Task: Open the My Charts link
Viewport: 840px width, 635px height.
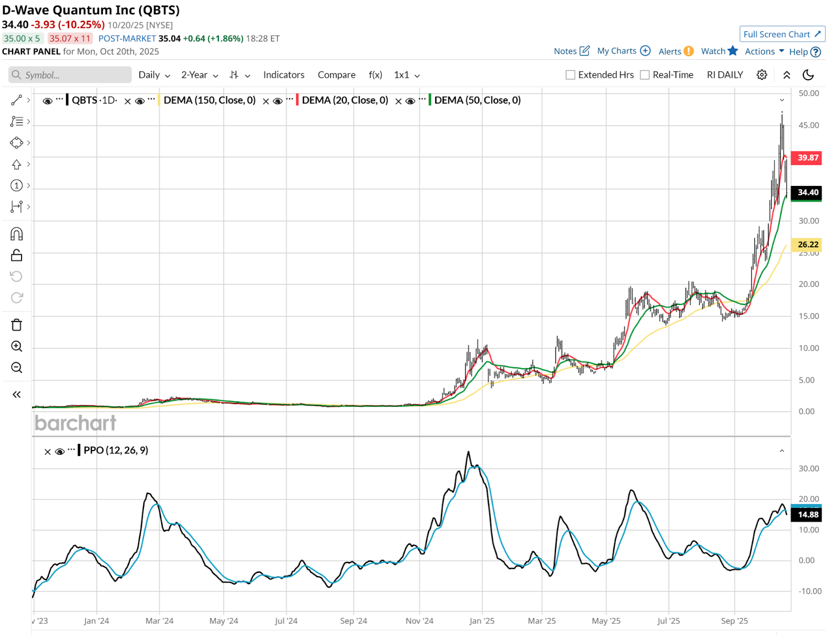Action: tap(623, 51)
